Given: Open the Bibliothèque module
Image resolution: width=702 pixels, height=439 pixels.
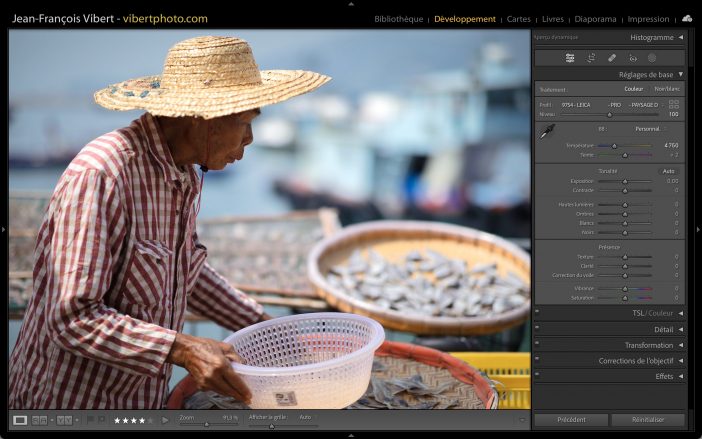Looking at the screenshot, I should click(x=398, y=19).
